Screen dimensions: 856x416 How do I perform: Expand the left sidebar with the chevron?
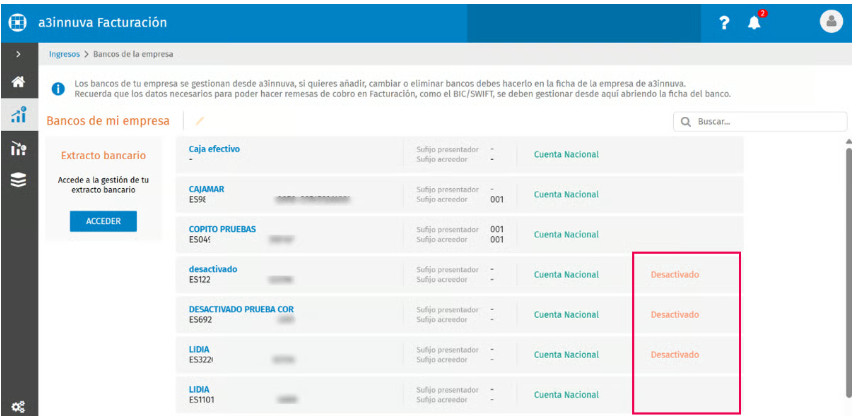(x=19, y=55)
